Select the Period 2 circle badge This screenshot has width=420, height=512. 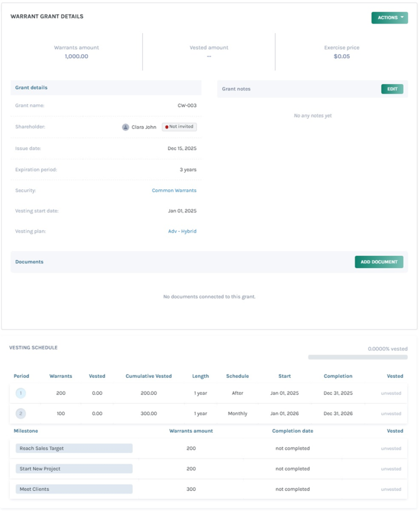[x=20, y=413]
